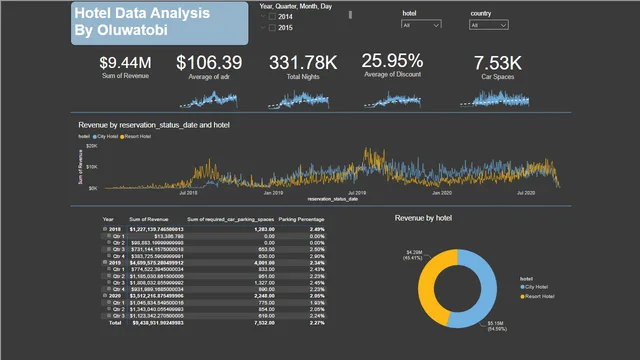Collapse the 2018 year row in matrix
This screenshot has height=360, width=640.
click(105, 229)
